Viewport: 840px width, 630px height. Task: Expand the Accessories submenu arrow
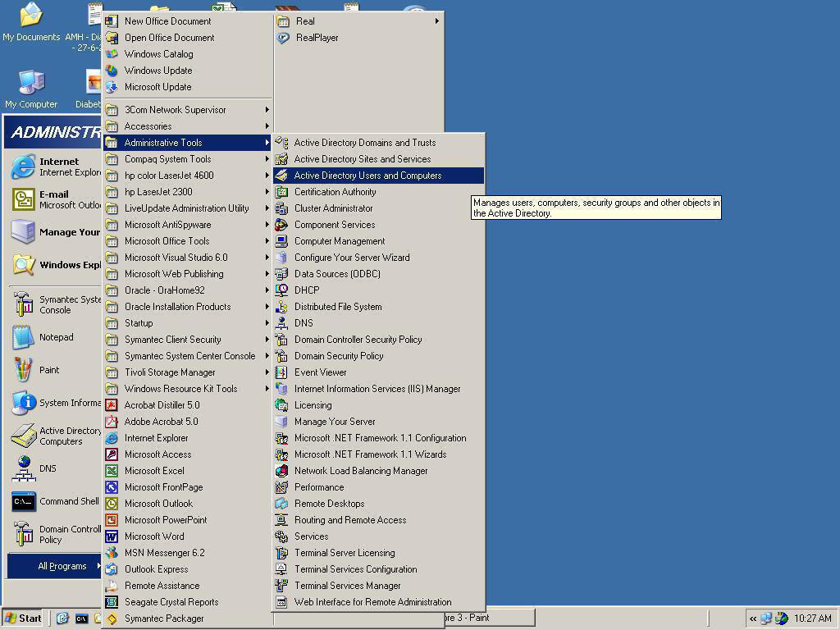click(x=267, y=126)
